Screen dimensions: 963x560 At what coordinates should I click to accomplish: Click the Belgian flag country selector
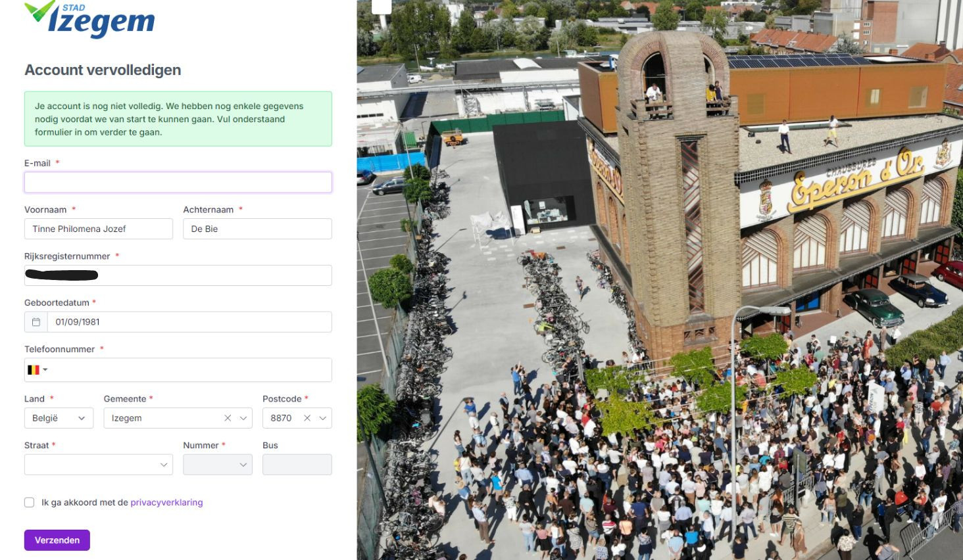click(37, 370)
